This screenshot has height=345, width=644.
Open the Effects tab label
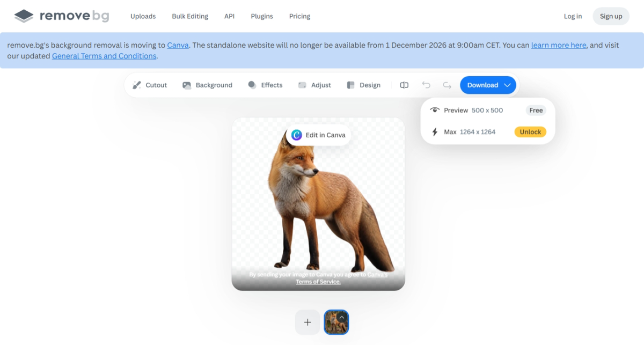click(x=272, y=85)
